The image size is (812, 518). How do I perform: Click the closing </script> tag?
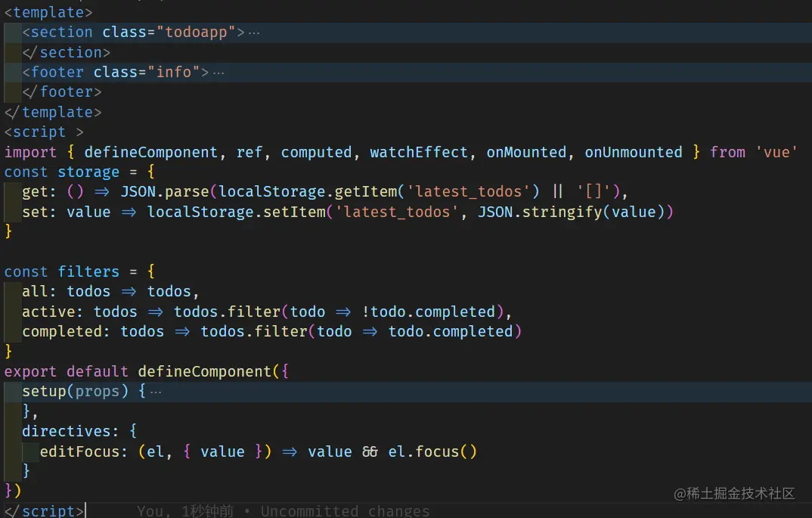click(x=44, y=510)
